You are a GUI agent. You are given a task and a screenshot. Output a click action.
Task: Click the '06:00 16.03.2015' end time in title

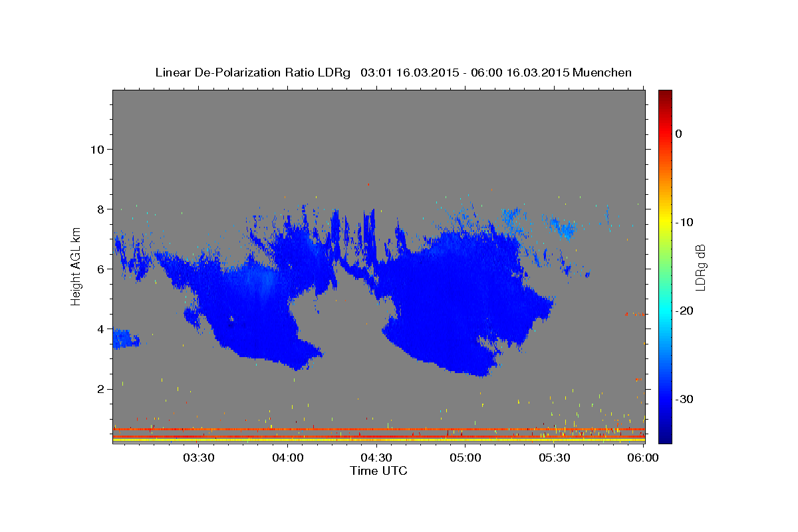tap(520, 72)
